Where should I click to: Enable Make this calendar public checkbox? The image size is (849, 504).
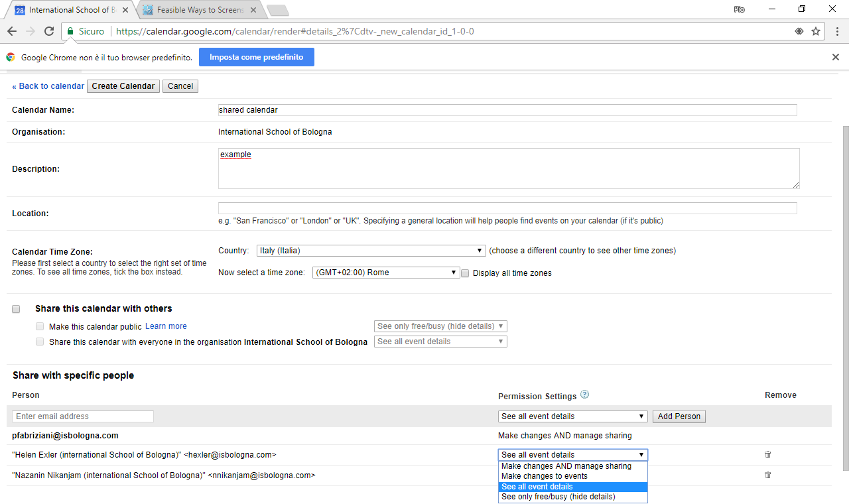(x=40, y=326)
